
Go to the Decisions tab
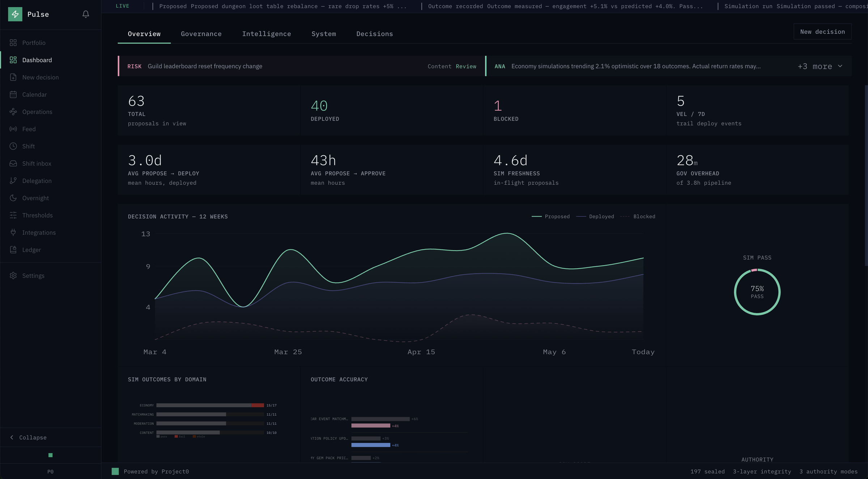(x=375, y=34)
